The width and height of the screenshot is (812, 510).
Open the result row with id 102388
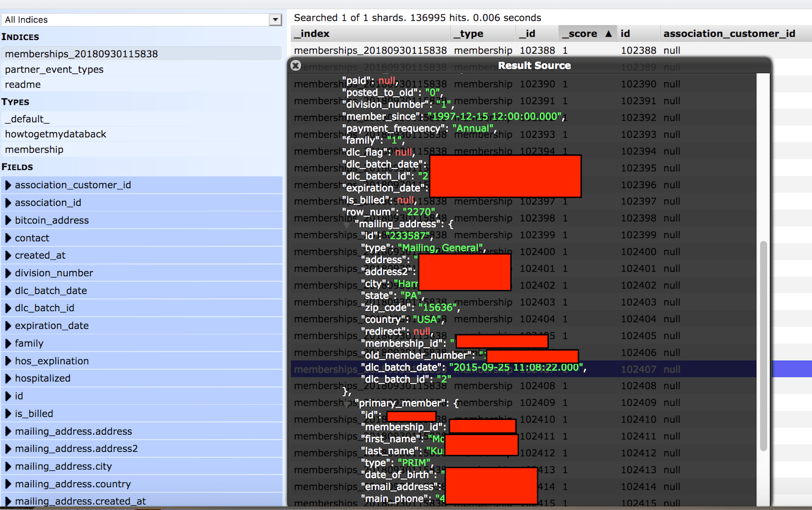click(x=551, y=51)
